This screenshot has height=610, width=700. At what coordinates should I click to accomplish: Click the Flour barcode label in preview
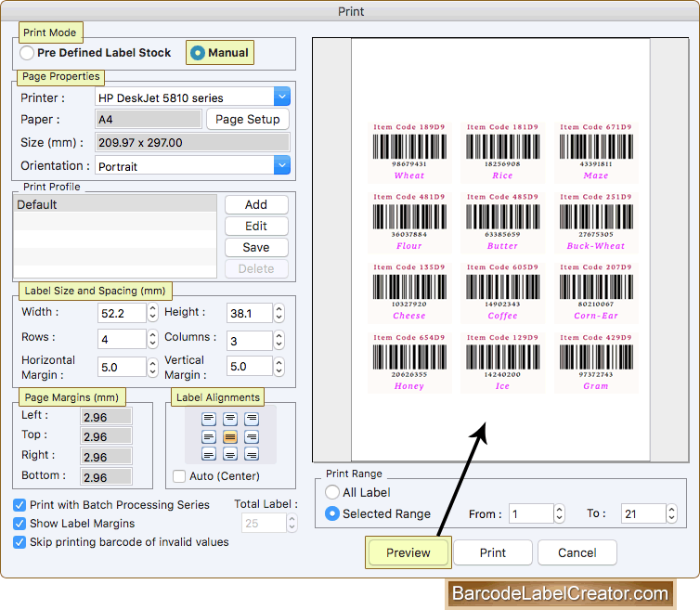[x=409, y=222]
